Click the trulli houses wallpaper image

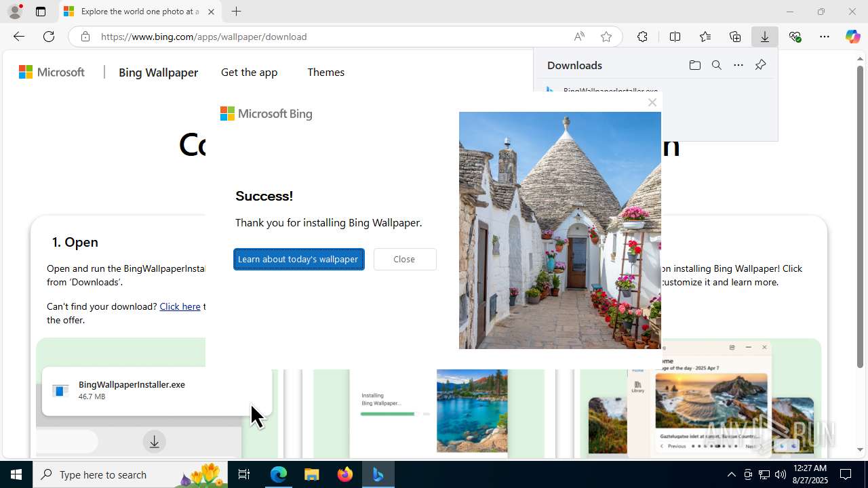[x=560, y=230]
